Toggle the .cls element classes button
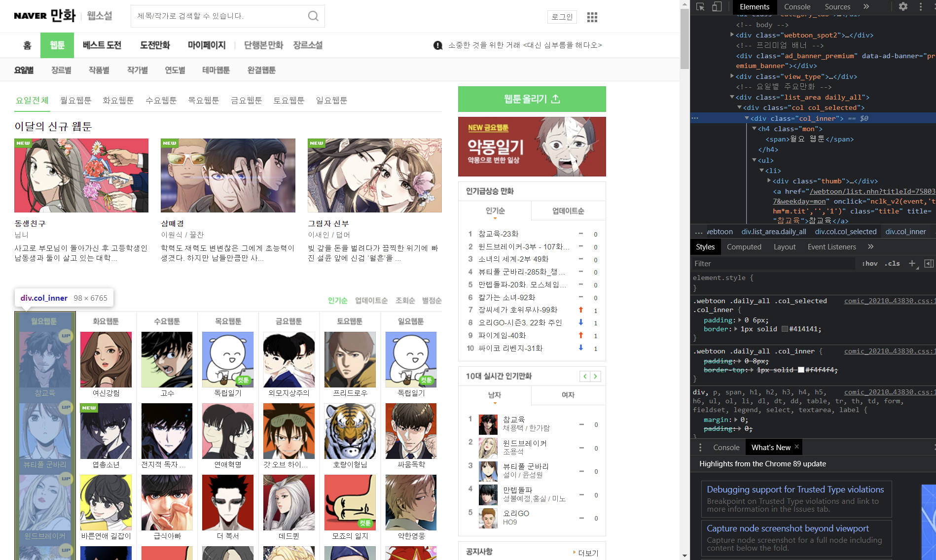 (x=892, y=264)
